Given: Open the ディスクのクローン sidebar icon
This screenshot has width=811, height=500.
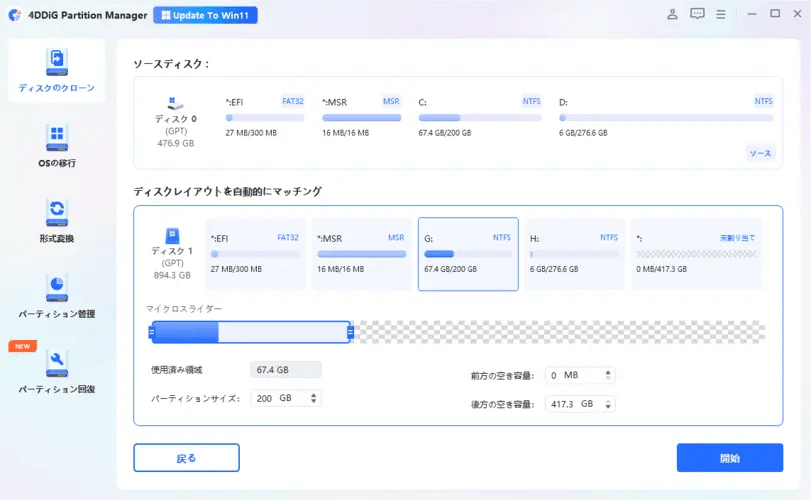Looking at the screenshot, I should pyautogui.click(x=56, y=62).
